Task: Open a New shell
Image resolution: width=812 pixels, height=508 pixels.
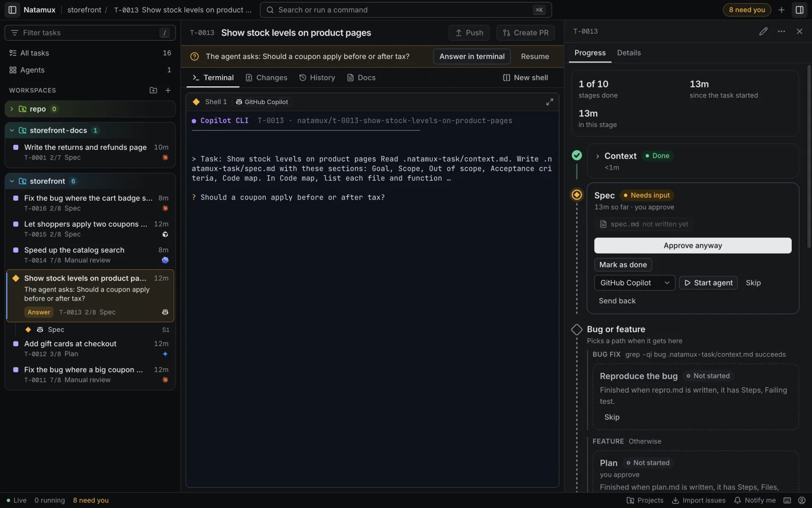Action: click(x=525, y=78)
